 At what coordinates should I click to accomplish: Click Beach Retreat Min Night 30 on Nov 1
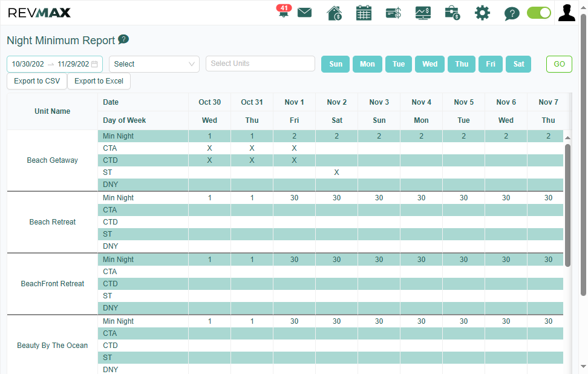[295, 198]
